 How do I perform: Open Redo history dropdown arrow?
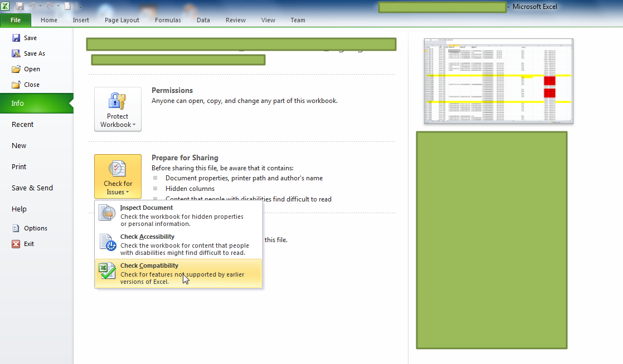[x=58, y=6]
